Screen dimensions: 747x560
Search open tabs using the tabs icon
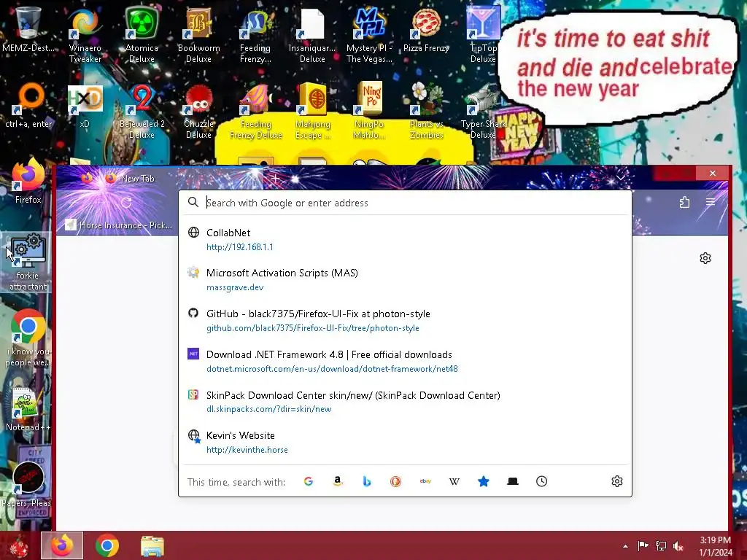coord(513,481)
